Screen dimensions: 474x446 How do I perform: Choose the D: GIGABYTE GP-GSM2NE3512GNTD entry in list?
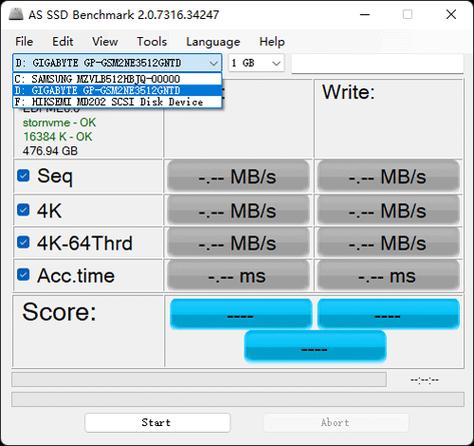click(x=117, y=90)
